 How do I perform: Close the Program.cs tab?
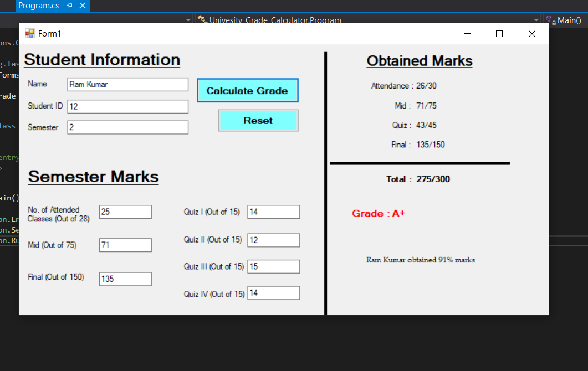click(x=82, y=6)
